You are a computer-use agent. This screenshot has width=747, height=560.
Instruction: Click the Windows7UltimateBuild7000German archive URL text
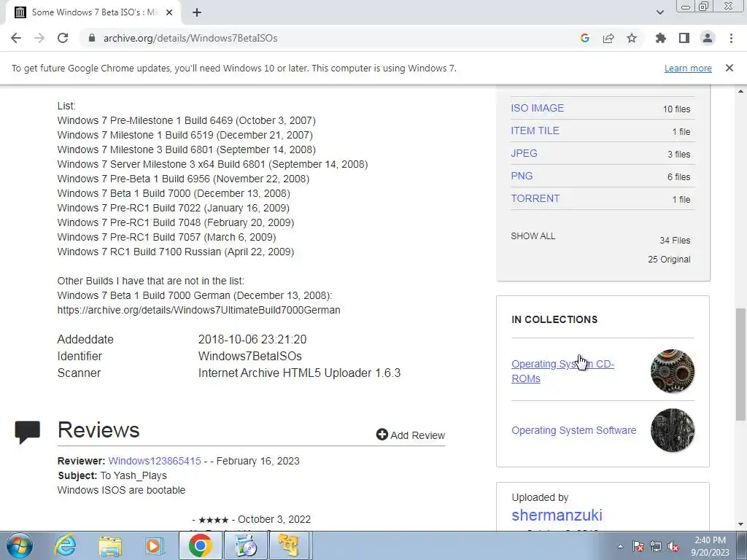pyautogui.click(x=198, y=310)
